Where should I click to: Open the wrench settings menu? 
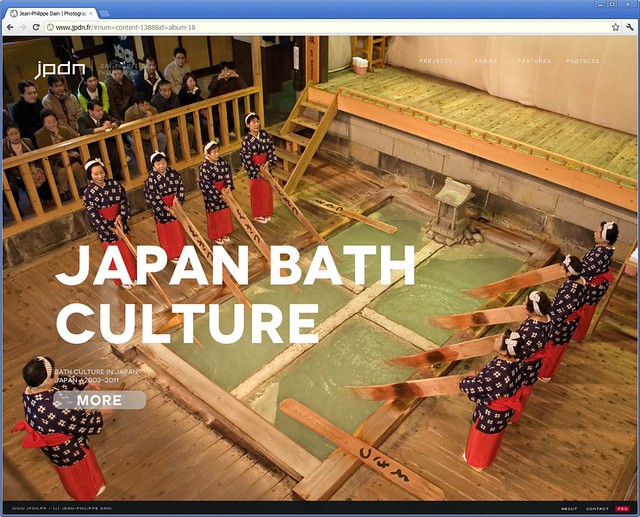click(630, 27)
